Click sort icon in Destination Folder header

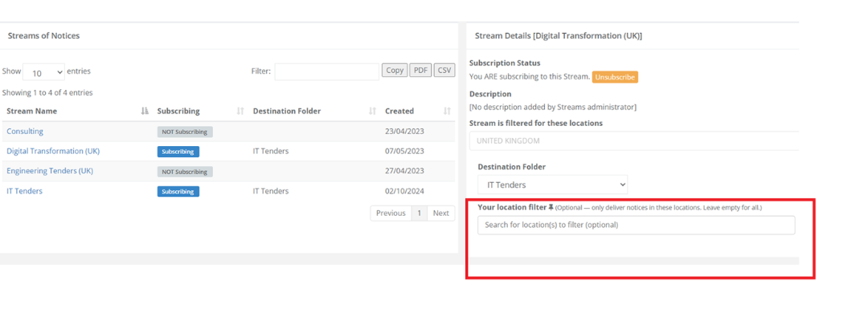point(372,112)
